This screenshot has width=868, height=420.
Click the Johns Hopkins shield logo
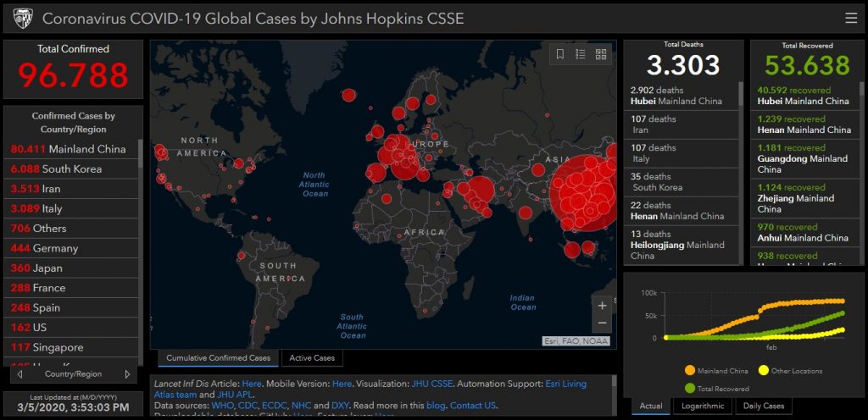pos(21,18)
